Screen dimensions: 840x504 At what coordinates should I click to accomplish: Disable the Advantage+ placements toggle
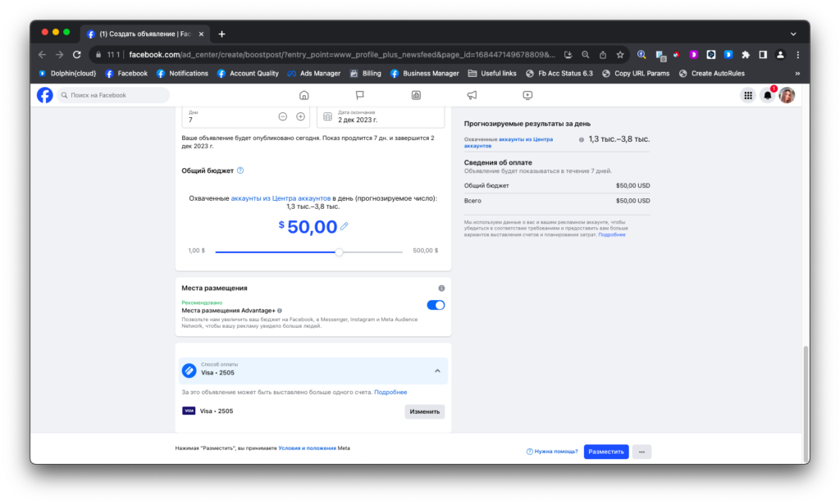pyautogui.click(x=436, y=305)
